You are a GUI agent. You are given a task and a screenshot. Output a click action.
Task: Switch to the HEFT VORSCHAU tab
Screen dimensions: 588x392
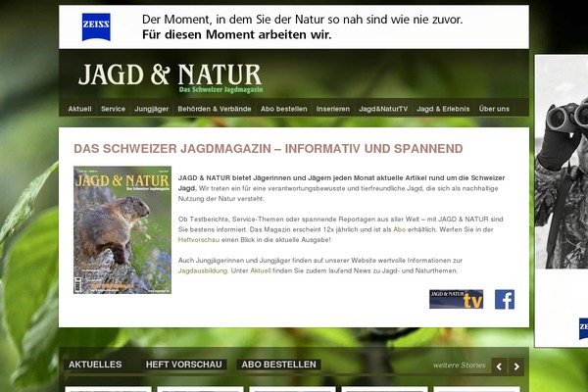click(184, 365)
